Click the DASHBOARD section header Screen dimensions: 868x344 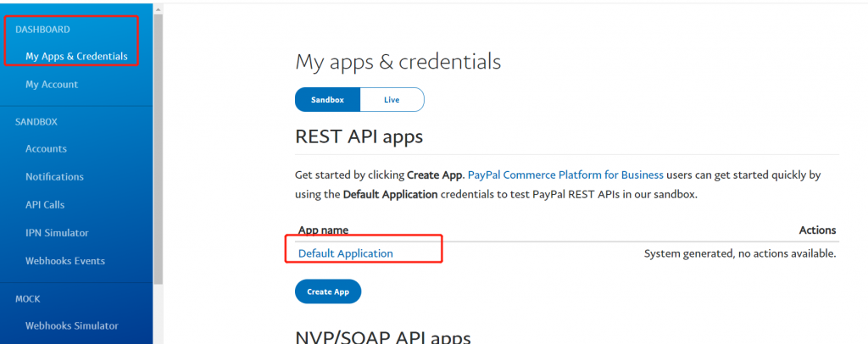click(42, 30)
